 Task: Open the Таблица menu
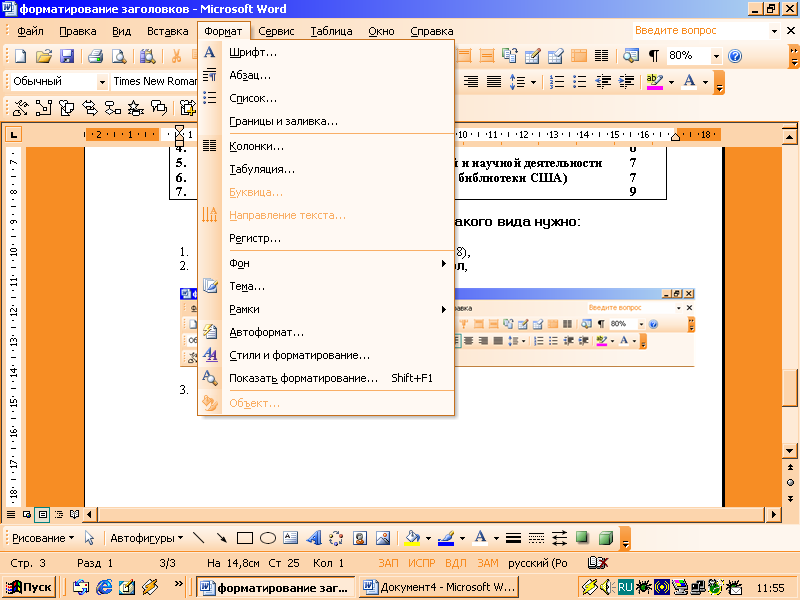pyautogui.click(x=331, y=31)
